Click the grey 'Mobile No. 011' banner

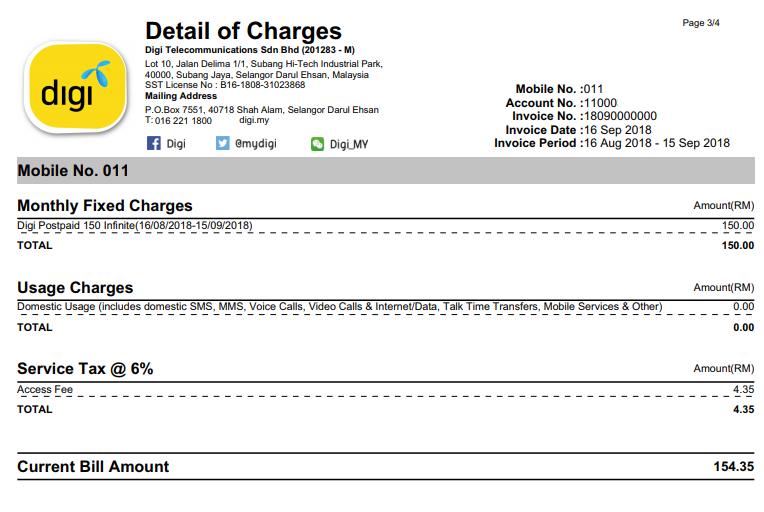386,171
